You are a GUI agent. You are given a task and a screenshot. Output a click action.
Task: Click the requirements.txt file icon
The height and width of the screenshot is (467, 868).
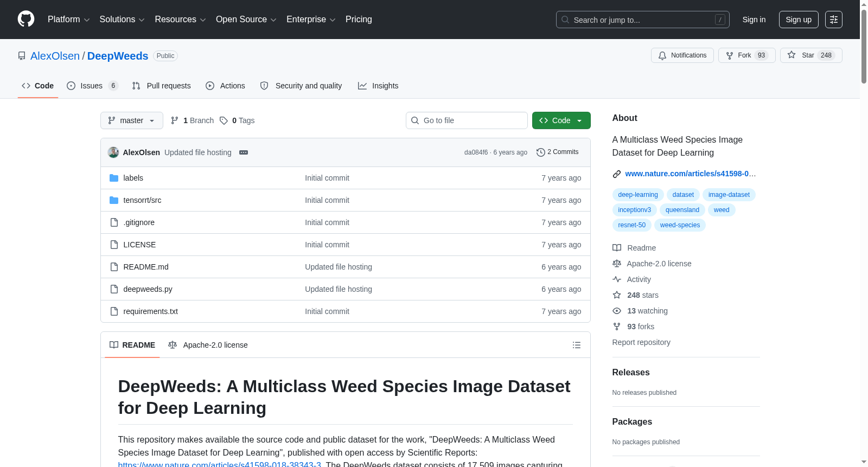[x=114, y=311]
